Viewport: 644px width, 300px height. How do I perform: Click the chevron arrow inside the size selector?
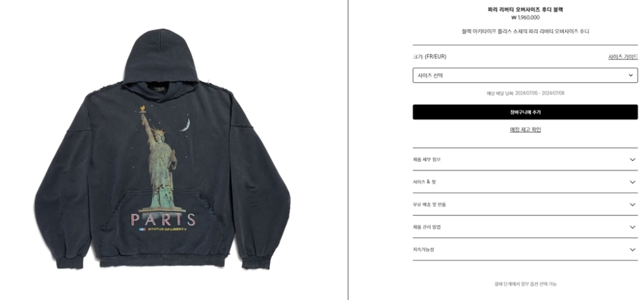coord(631,75)
